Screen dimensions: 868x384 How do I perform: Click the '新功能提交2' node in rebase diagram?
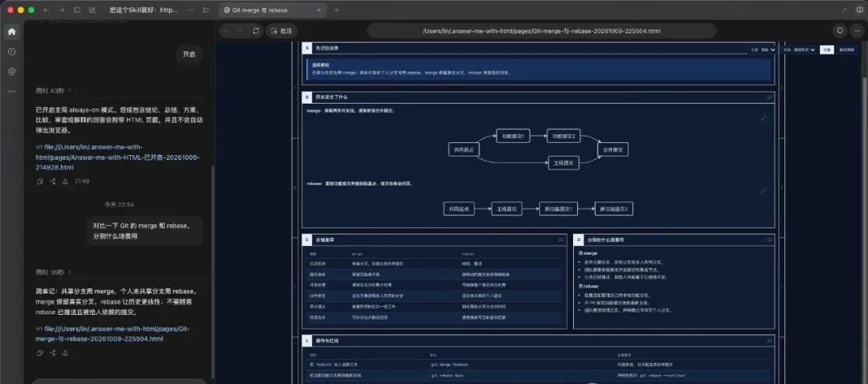click(x=613, y=209)
